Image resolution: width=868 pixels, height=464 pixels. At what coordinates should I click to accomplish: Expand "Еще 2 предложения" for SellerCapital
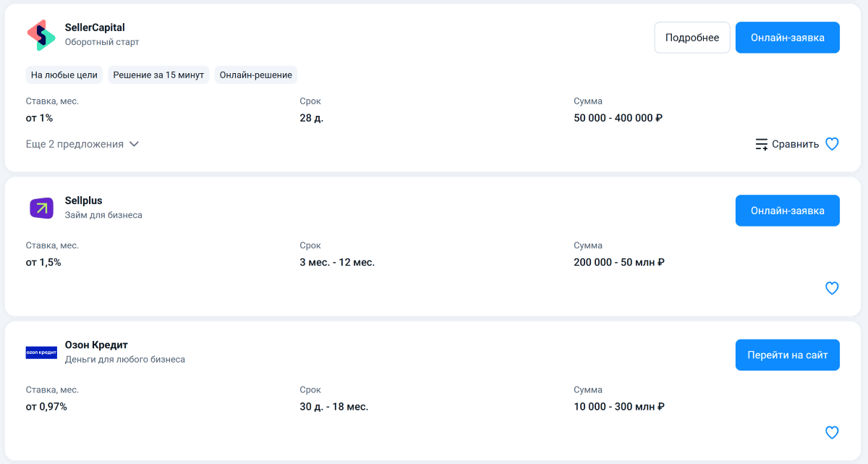[x=75, y=144]
